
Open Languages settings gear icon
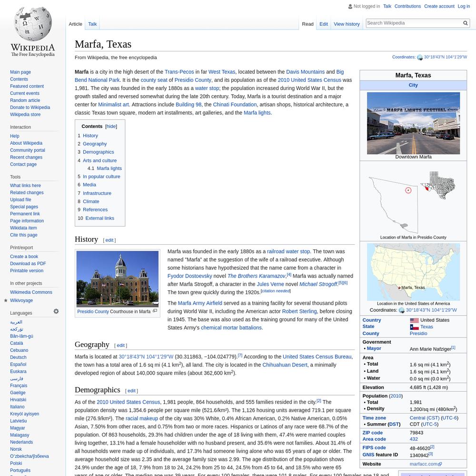[x=56, y=311]
